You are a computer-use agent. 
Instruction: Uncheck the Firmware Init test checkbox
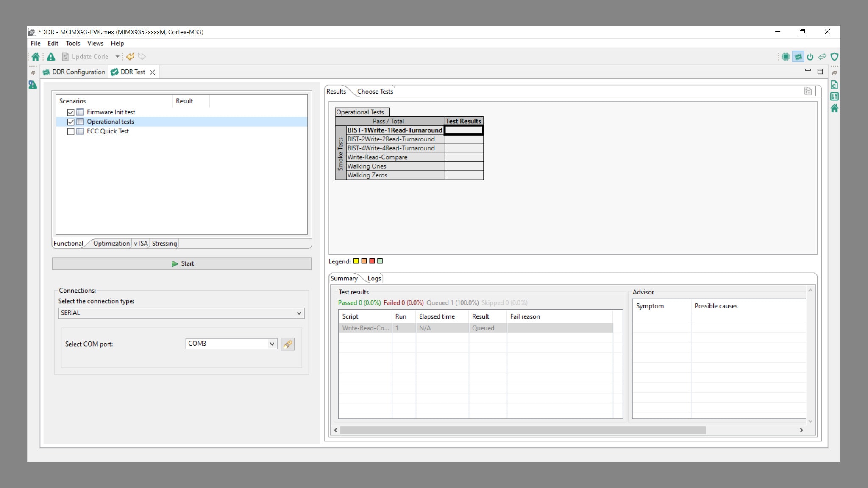click(71, 112)
